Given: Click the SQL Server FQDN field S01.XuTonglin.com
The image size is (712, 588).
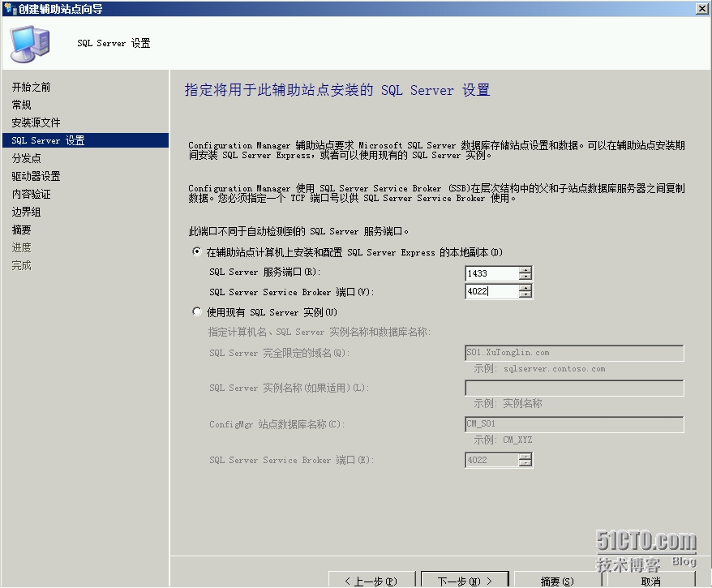Looking at the screenshot, I should coord(574,353).
